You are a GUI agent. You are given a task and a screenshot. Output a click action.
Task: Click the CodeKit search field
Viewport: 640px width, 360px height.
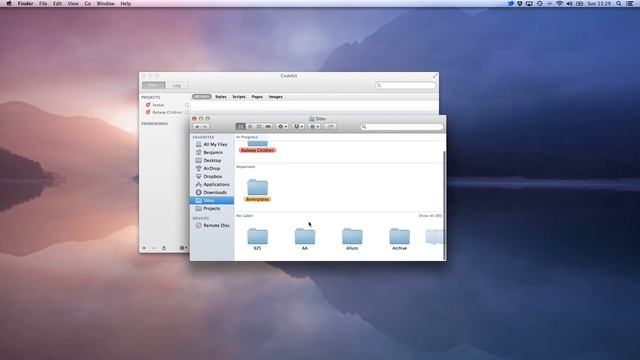pyautogui.click(x=405, y=85)
